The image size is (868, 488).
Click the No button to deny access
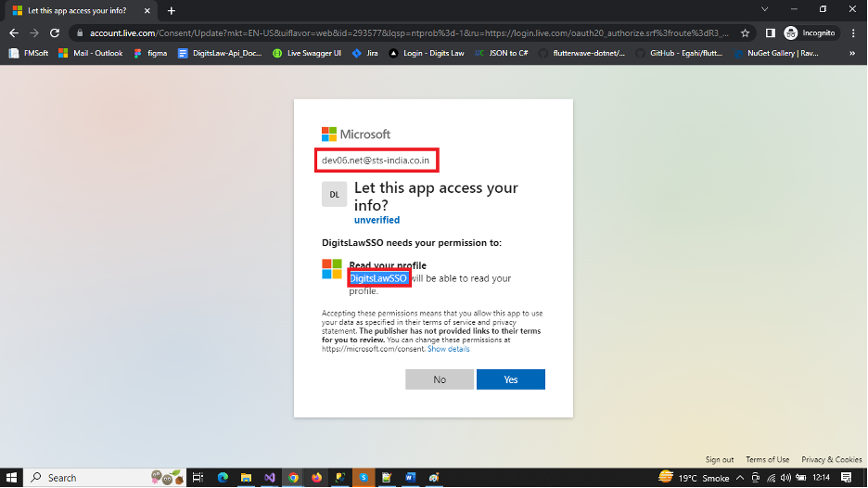(440, 379)
